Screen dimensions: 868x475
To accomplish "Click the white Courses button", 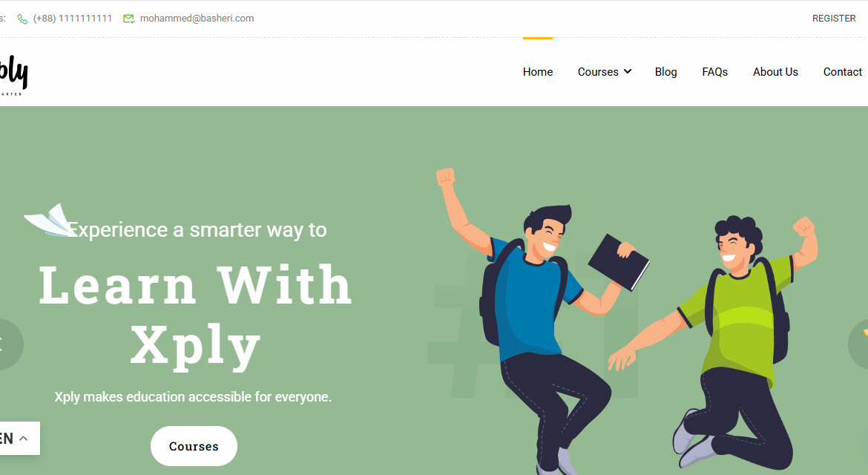I will coord(194,446).
